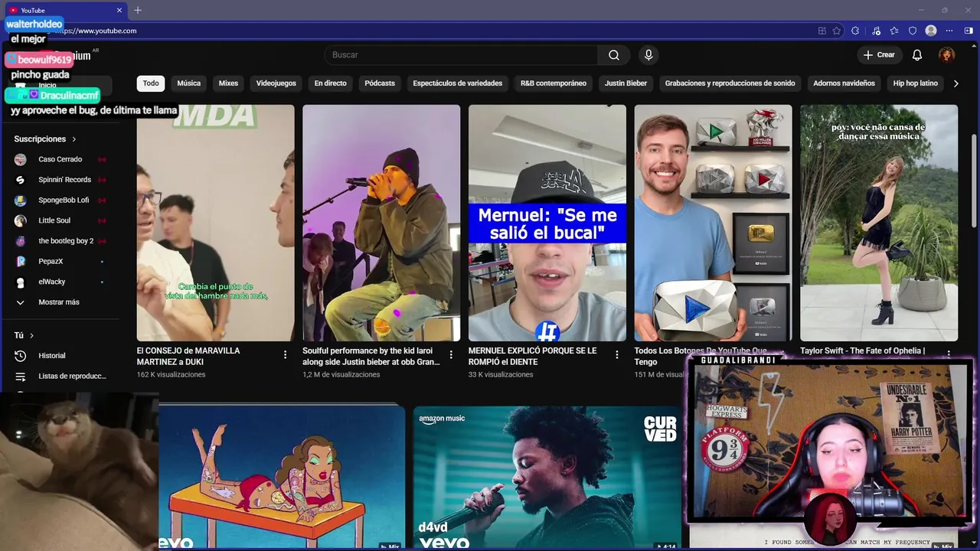Open d4vd Amazon Music video thumbnail
The height and width of the screenshot is (551, 980).
[x=547, y=478]
